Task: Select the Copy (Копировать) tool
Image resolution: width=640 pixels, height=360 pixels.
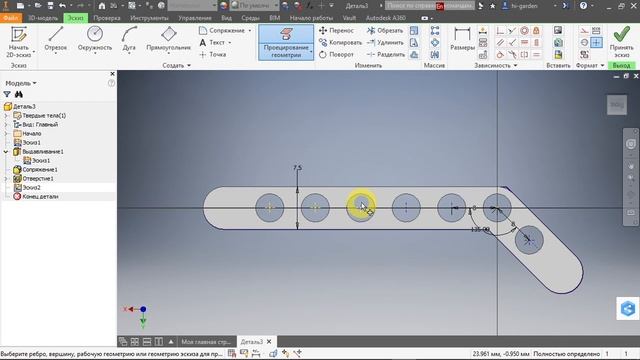Action: pos(340,42)
